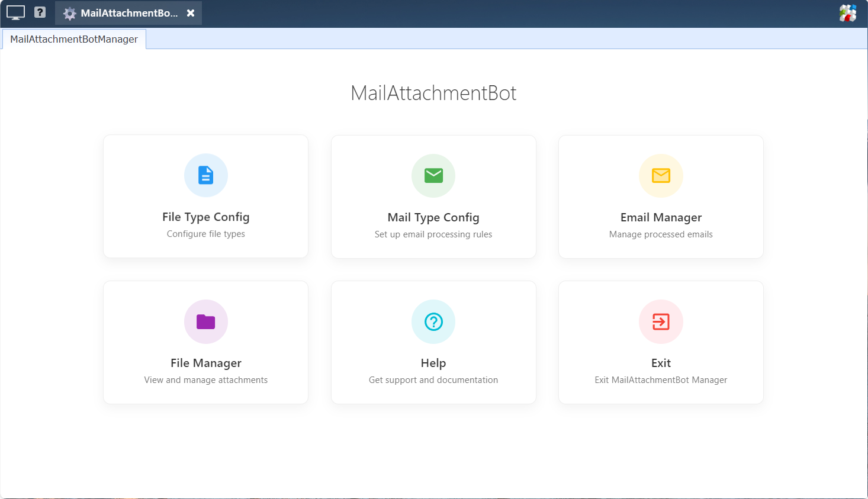Viewport: 868px width, 499px height.
Task: Click the monitor icon in the top bar
Action: pyautogui.click(x=16, y=12)
